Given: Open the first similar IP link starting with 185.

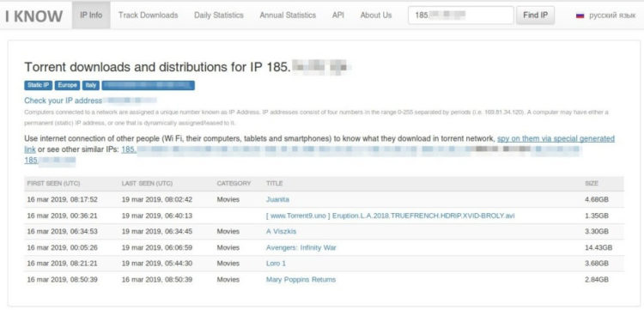Looking at the screenshot, I should (x=129, y=149).
